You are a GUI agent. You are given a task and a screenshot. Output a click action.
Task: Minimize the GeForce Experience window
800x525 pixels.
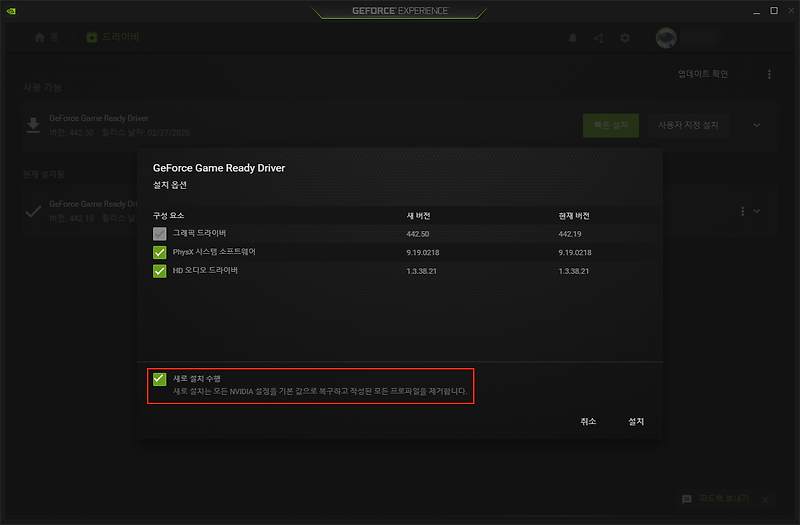coord(757,11)
